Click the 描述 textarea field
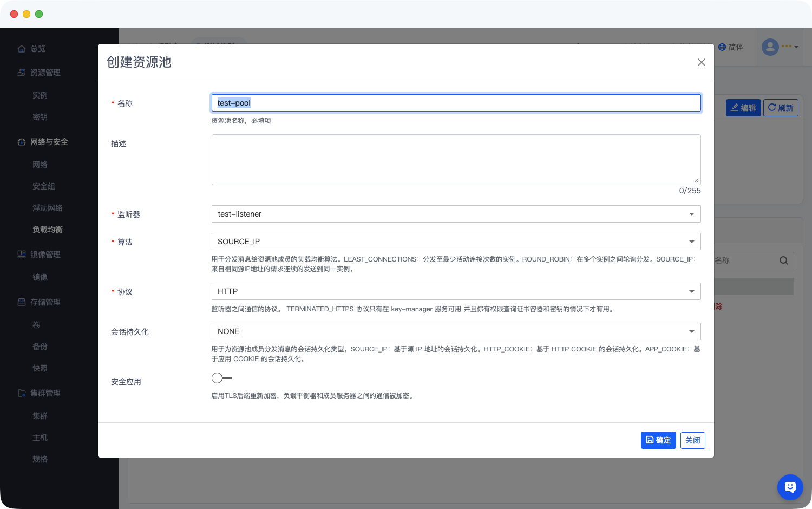This screenshot has height=509, width=812. pos(455,160)
